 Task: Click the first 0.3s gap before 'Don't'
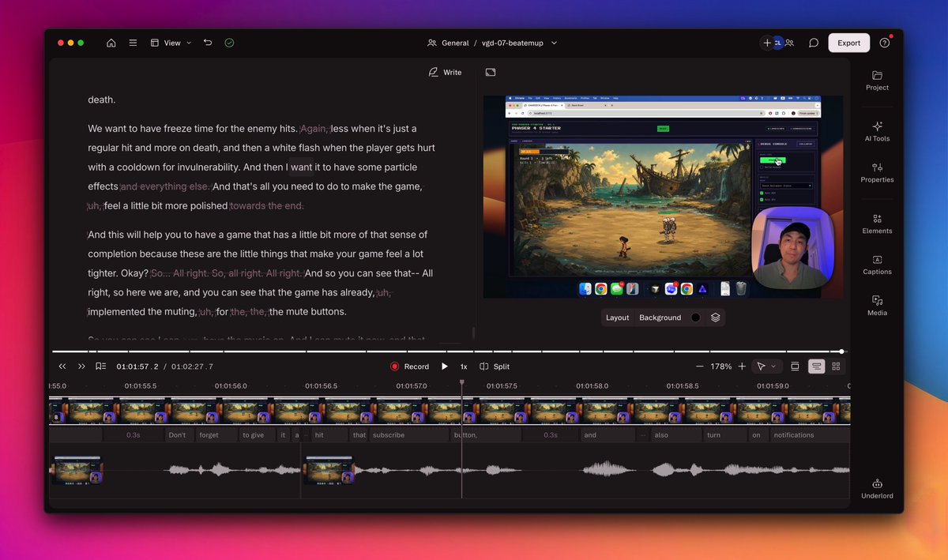[x=134, y=435]
